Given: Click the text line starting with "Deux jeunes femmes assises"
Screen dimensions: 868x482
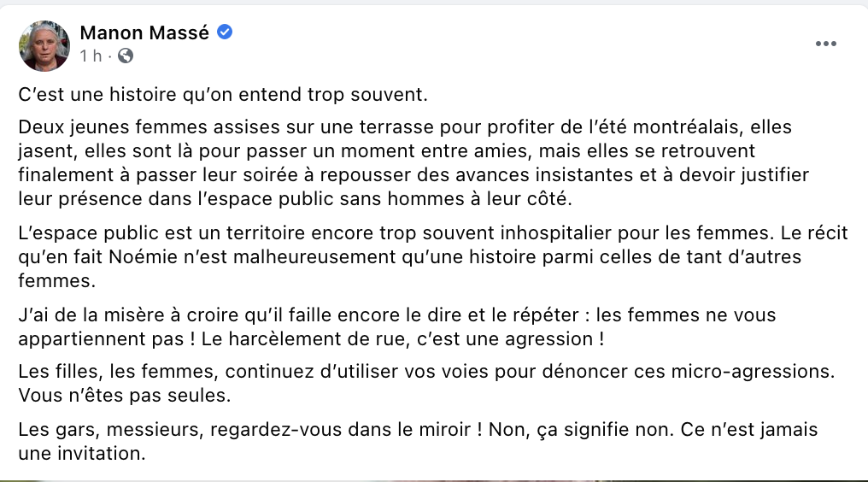Looking at the screenshot, I should [405, 127].
